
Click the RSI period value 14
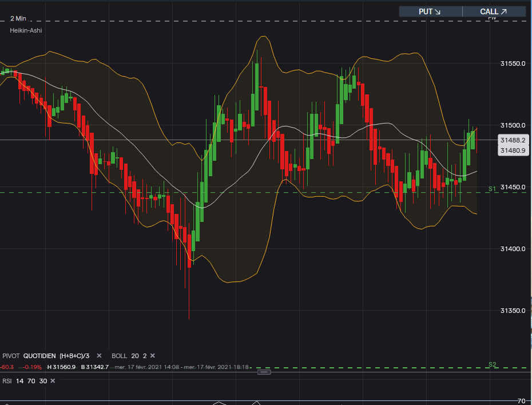(x=20, y=381)
